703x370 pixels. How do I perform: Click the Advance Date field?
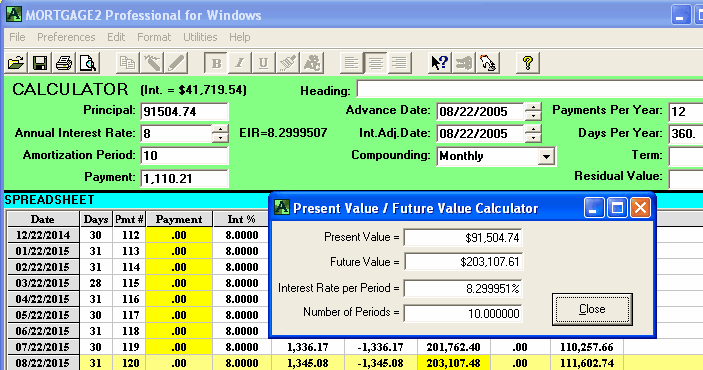pyautogui.click(x=480, y=112)
